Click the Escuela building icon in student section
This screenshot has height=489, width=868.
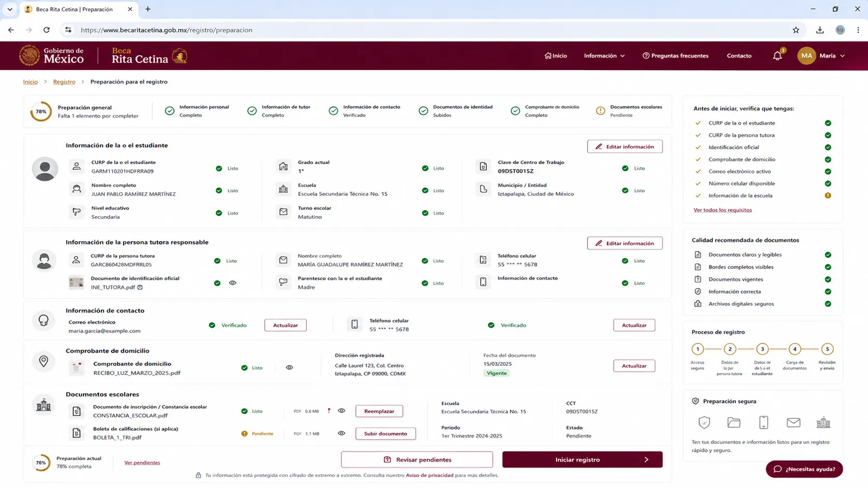click(283, 189)
